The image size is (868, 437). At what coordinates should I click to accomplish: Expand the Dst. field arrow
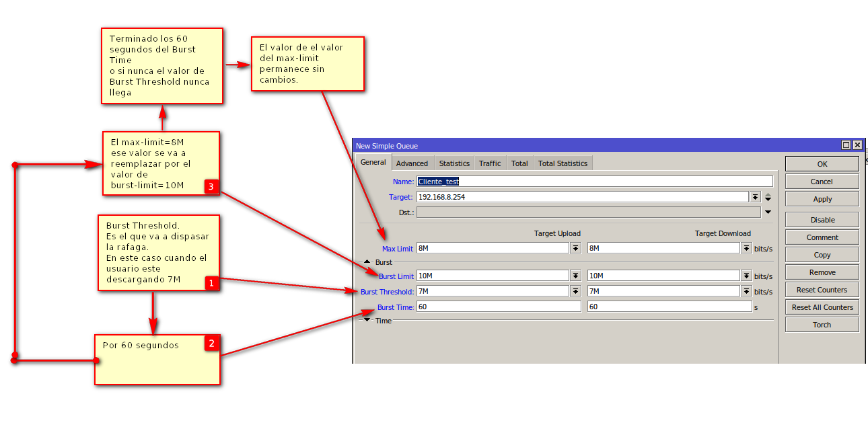(x=768, y=212)
